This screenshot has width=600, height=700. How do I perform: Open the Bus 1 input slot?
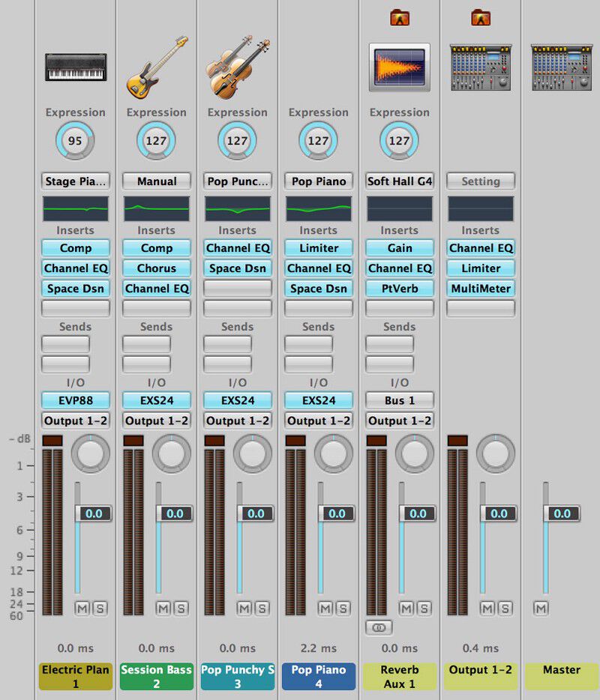(x=400, y=400)
